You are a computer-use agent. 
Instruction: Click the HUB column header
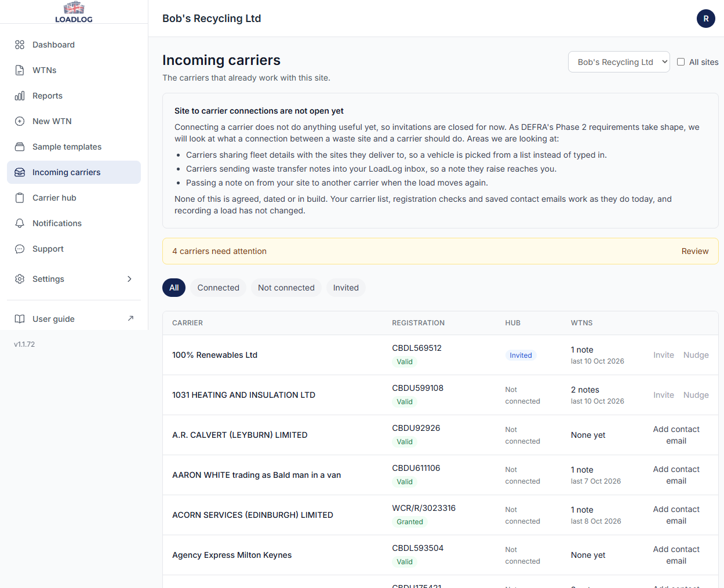513,323
